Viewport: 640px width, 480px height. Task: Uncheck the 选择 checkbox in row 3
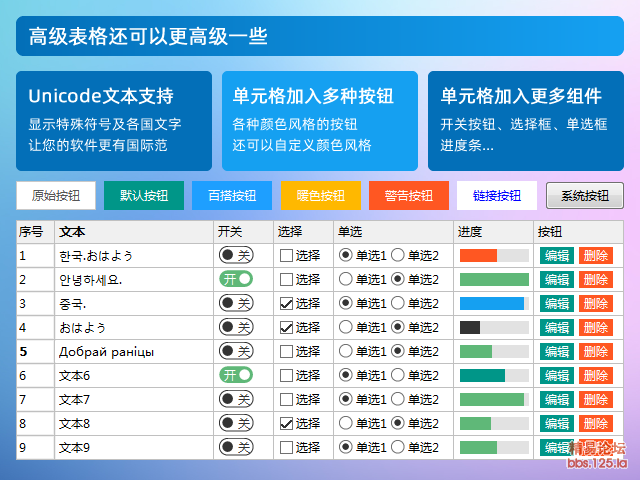tap(286, 304)
